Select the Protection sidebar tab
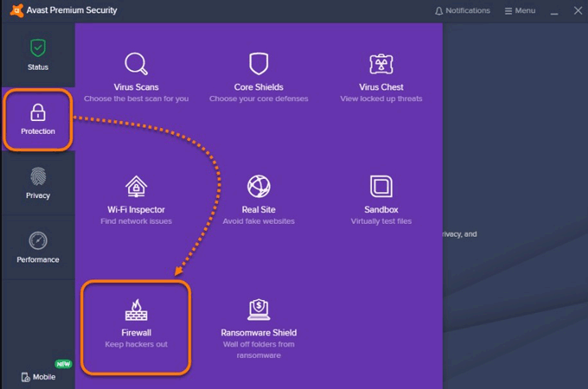This screenshot has width=588, height=389. (x=37, y=119)
